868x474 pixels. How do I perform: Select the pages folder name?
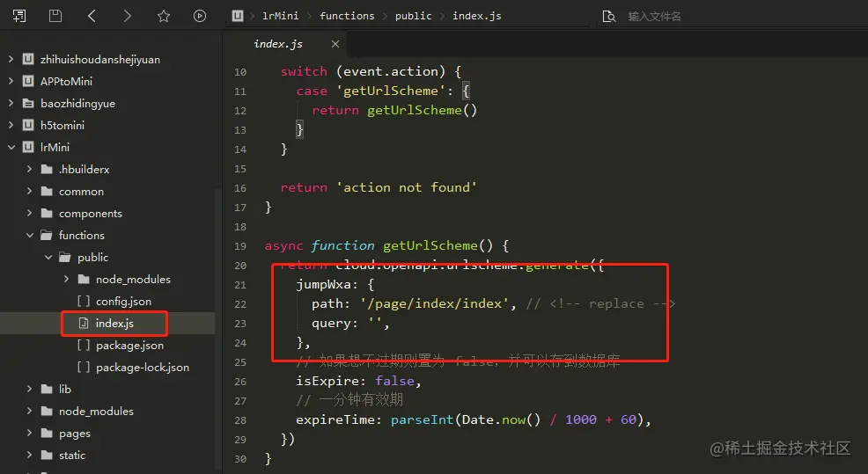75,433
